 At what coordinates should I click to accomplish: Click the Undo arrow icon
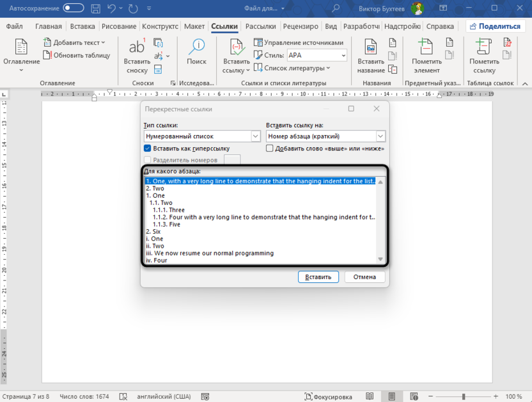pos(111,8)
